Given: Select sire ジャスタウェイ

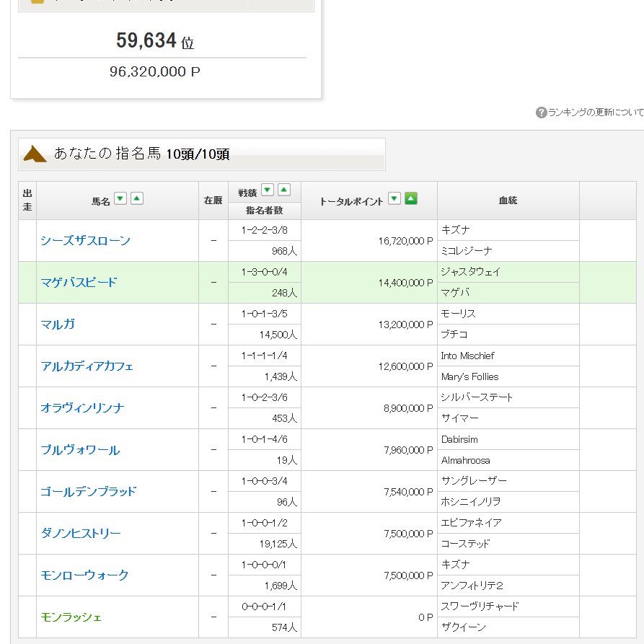Looking at the screenshot, I should [x=471, y=272].
